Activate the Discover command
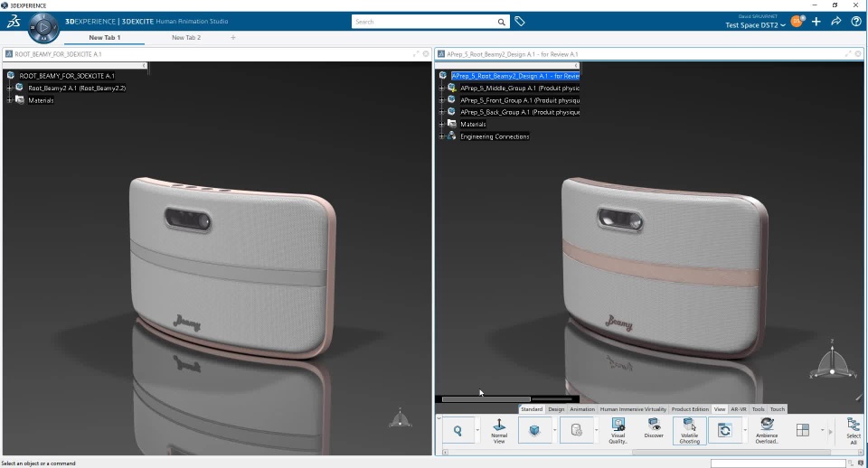 tap(654, 429)
